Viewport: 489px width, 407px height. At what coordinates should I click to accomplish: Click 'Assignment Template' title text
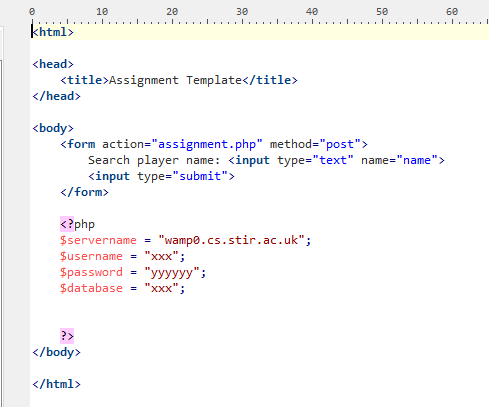[x=175, y=80]
